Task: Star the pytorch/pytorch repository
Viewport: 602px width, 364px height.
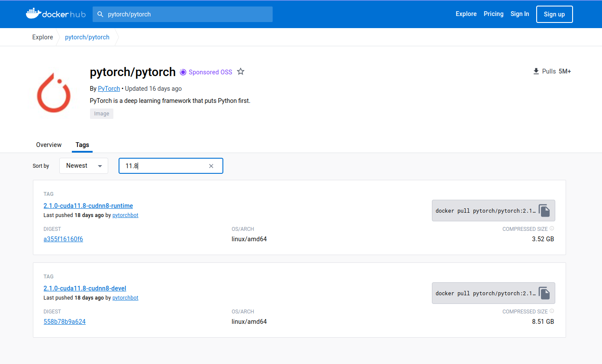Action: (x=241, y=72)
